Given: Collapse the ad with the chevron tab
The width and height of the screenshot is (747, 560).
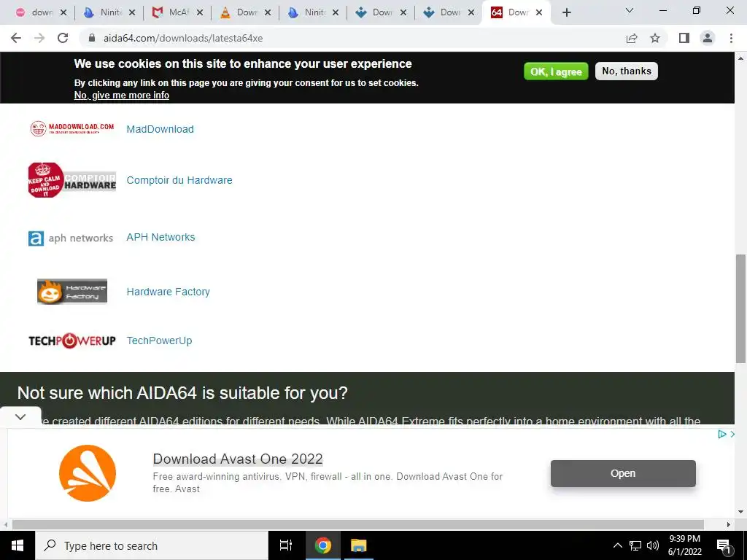Looking at the screenshot, I should 20,416.
